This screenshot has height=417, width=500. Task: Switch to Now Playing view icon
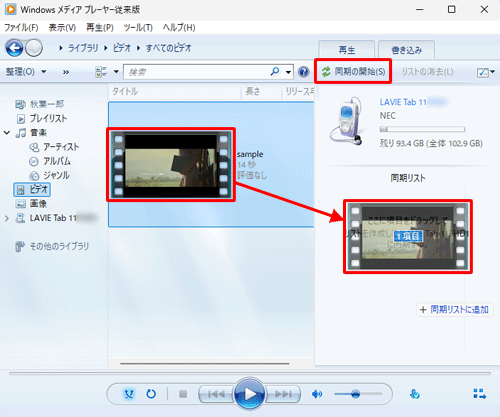tap(480, 394)
